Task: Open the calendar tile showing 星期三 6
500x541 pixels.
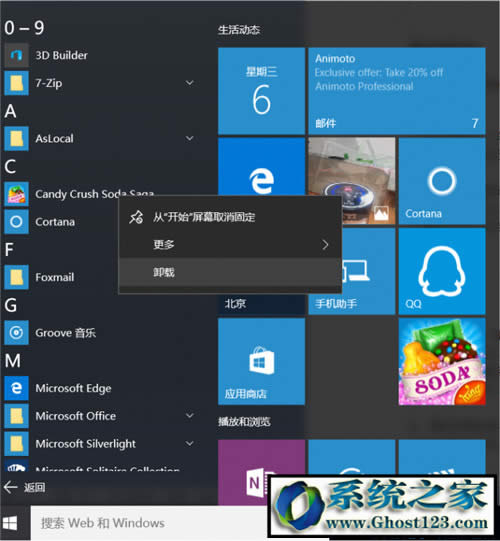Action: pyautogui.click(x=262, y=91)
